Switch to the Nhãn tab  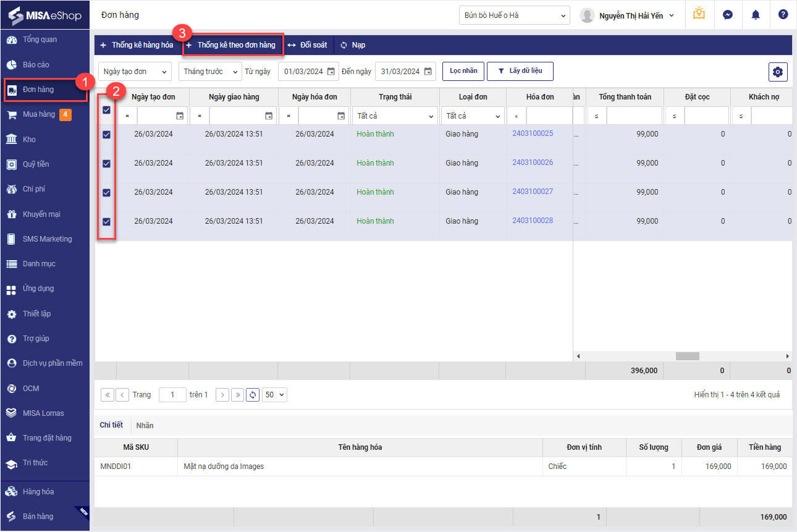[x=145, y=425]
